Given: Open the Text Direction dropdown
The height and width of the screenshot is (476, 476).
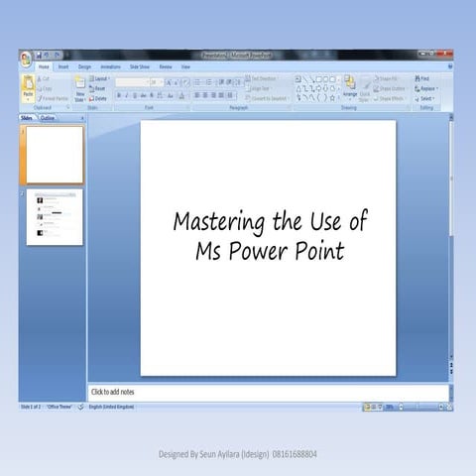Looking at the screenshot, I should click(262, 78).
